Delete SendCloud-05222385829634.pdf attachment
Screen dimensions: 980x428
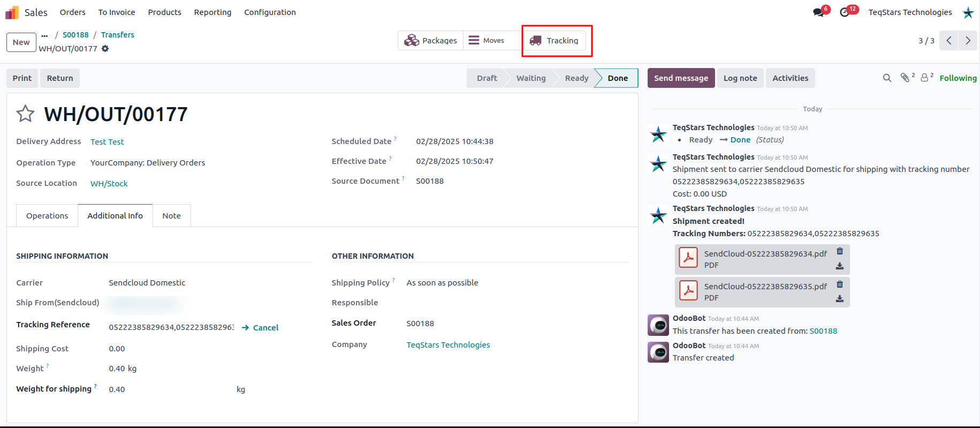pos(840,251)
